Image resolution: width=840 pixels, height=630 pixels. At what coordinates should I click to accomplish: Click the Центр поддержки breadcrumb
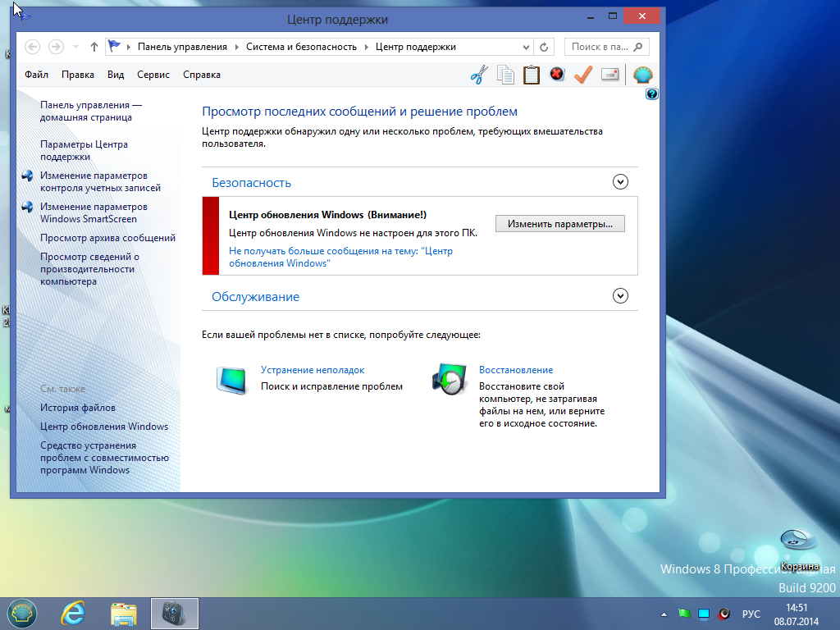point(416,47)
